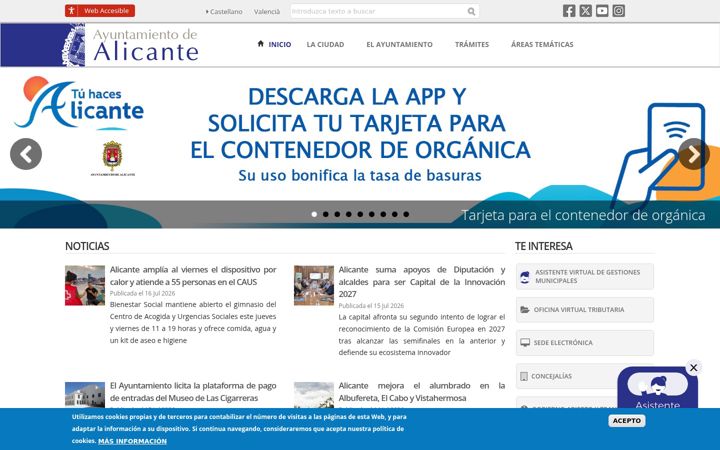Click the Te Interesa section heading
The width and height of the screenshot is (720, 450).
tap(544, 246)
